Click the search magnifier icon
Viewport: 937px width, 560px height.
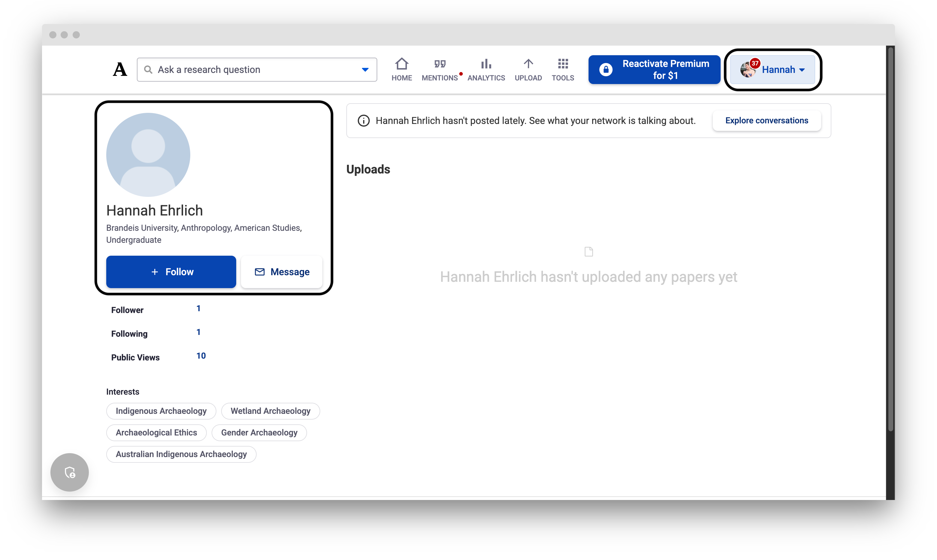[148, 70]
